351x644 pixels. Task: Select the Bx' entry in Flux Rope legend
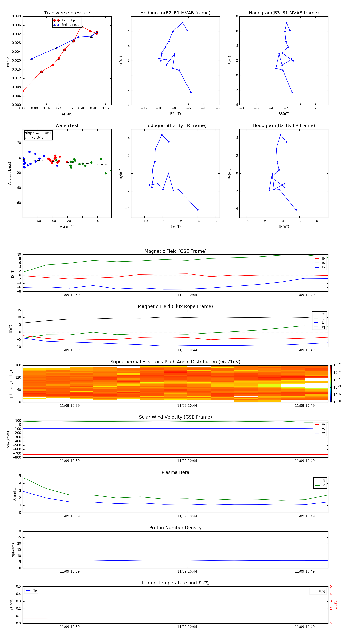pos(320,314)
